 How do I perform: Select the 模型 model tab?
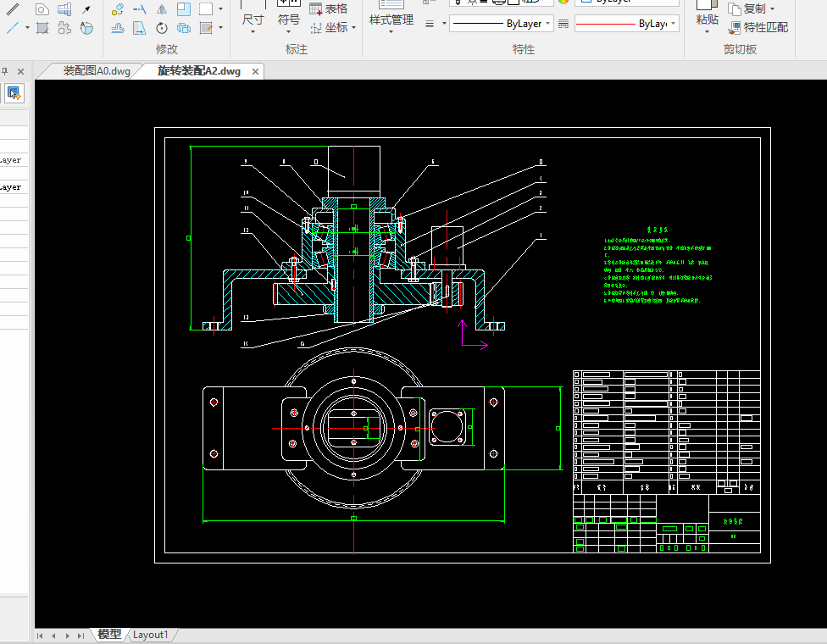tap(108, 634)
